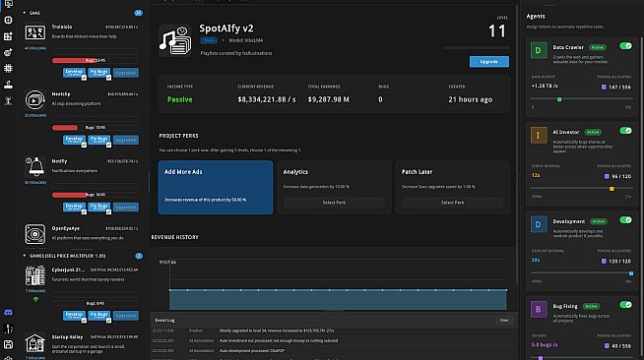Viewport: 644px width, 360px height.
Task: Click the Bug Fixing B icon
Action: click(x=539, y=309)
